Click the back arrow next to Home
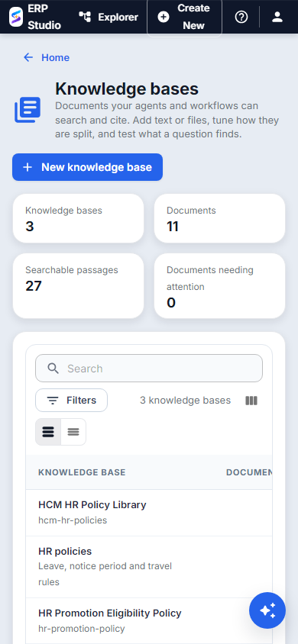Viewport: 298px width, 644px height. coord(28,57)
